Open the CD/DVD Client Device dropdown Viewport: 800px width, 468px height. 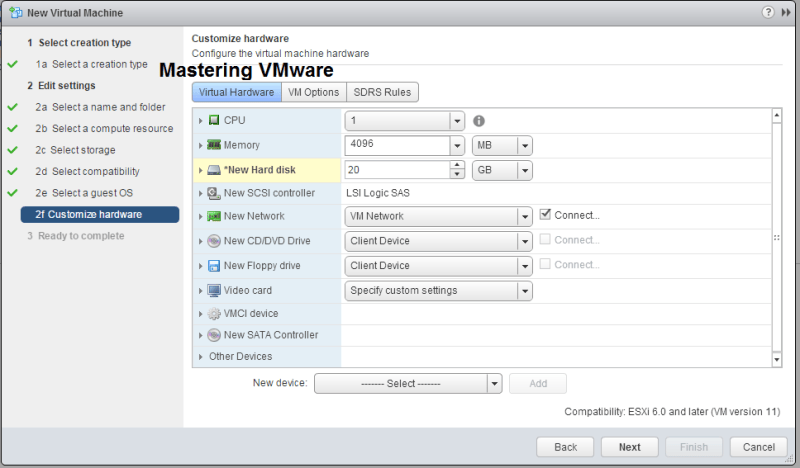pos(438,241)
